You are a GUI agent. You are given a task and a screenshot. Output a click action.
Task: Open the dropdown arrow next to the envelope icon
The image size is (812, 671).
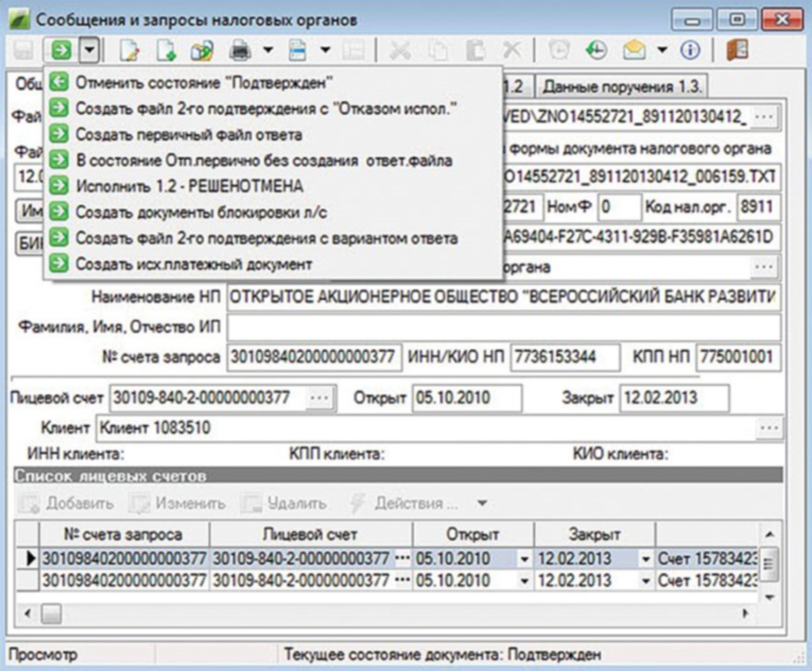[x=662, y=51]
